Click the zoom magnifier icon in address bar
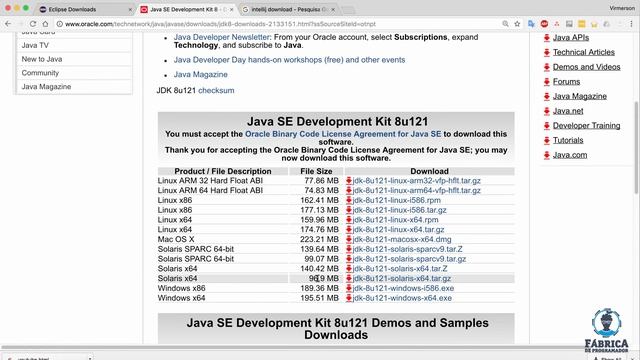640x360 pixels. [x=505, y=24]
